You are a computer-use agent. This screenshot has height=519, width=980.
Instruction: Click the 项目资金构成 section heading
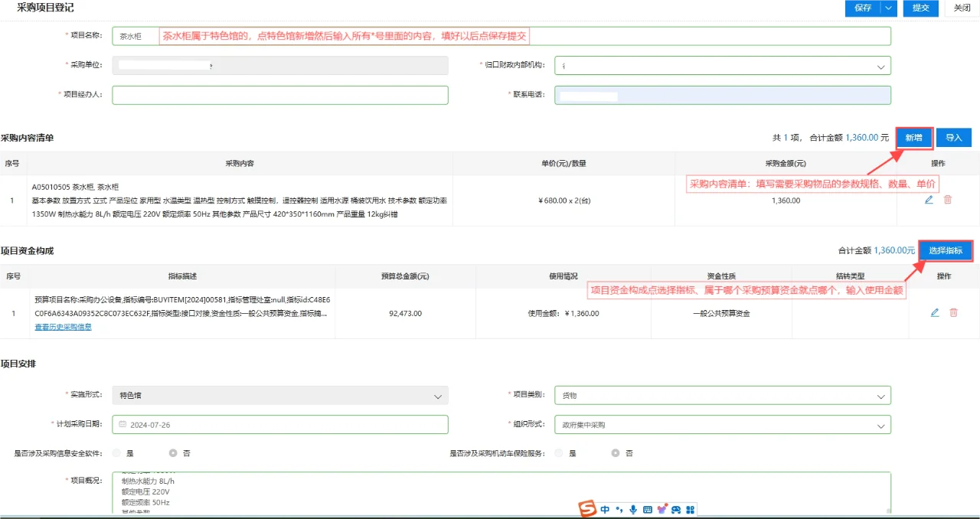tap(28, 250)
